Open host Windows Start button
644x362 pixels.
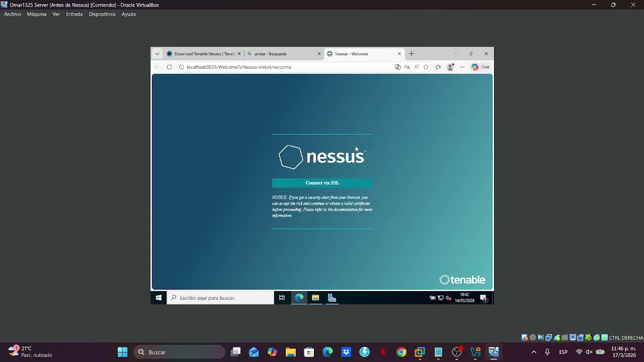123,352
